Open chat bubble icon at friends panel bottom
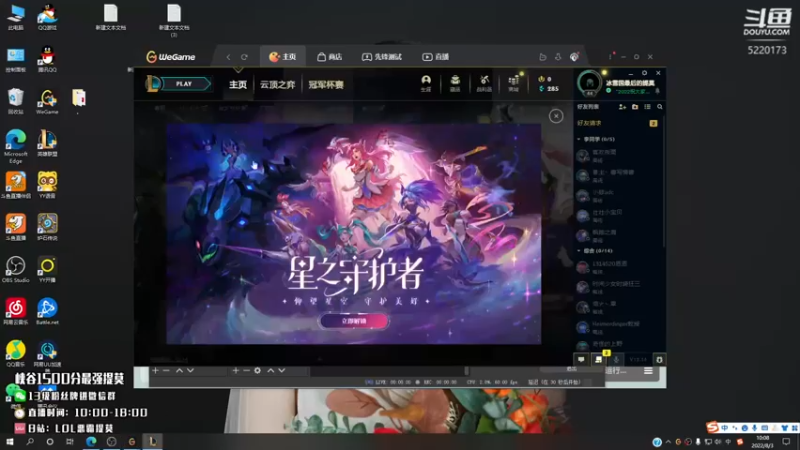The height and width of the screenshot is (450, 800). pyautogui.click(x=581, y=360)
